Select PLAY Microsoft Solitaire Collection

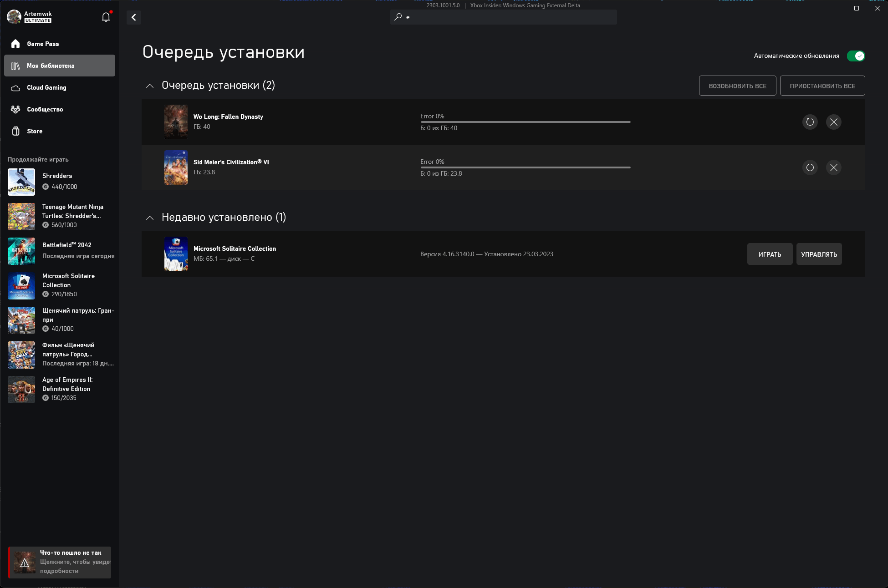(769, 254)
